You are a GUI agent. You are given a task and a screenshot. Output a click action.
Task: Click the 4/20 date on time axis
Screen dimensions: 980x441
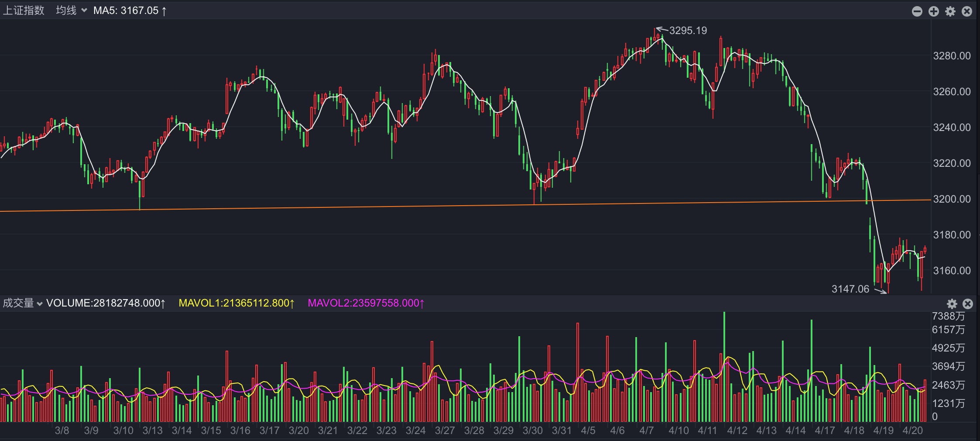coord(913,431)
